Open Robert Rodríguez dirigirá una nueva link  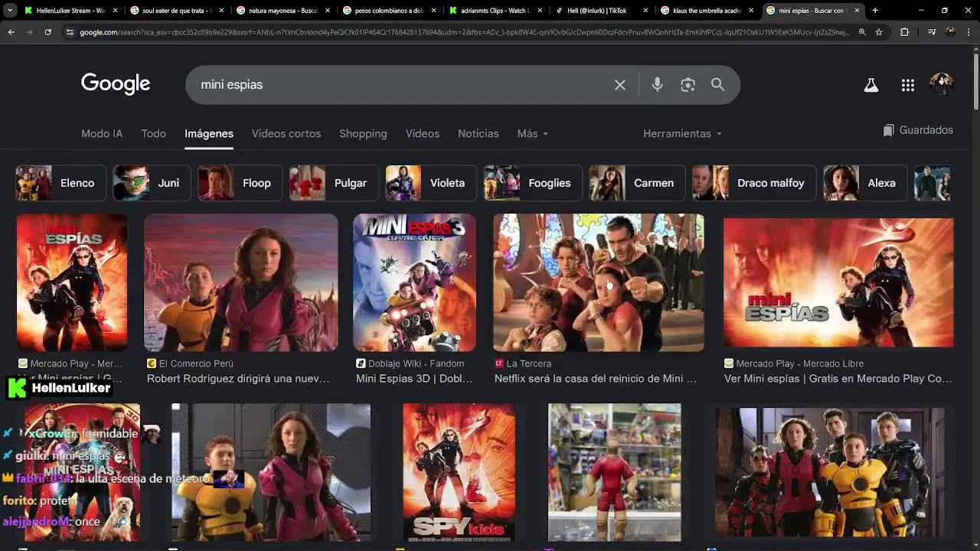[238, 379]
